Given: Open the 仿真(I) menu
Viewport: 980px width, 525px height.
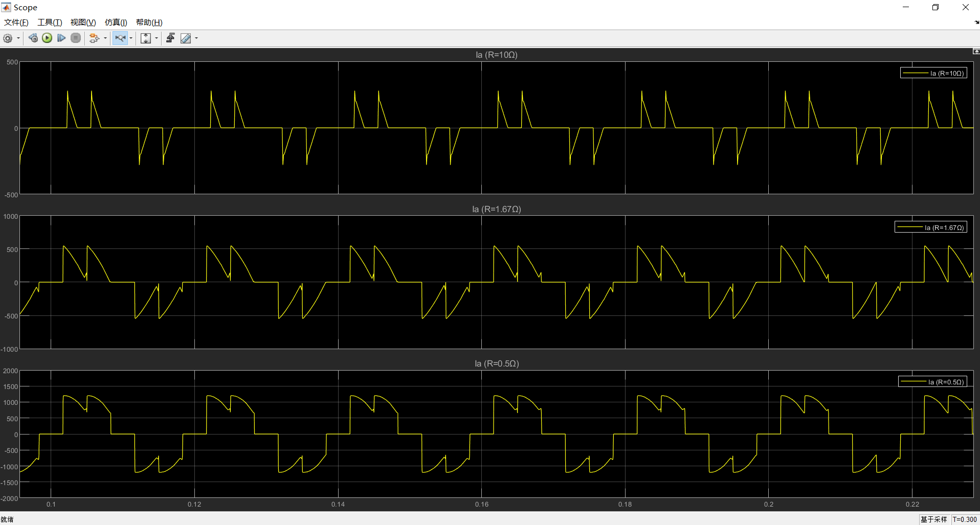Looking at the screenshot, I should pyautogui.click(x=116, y=22).
